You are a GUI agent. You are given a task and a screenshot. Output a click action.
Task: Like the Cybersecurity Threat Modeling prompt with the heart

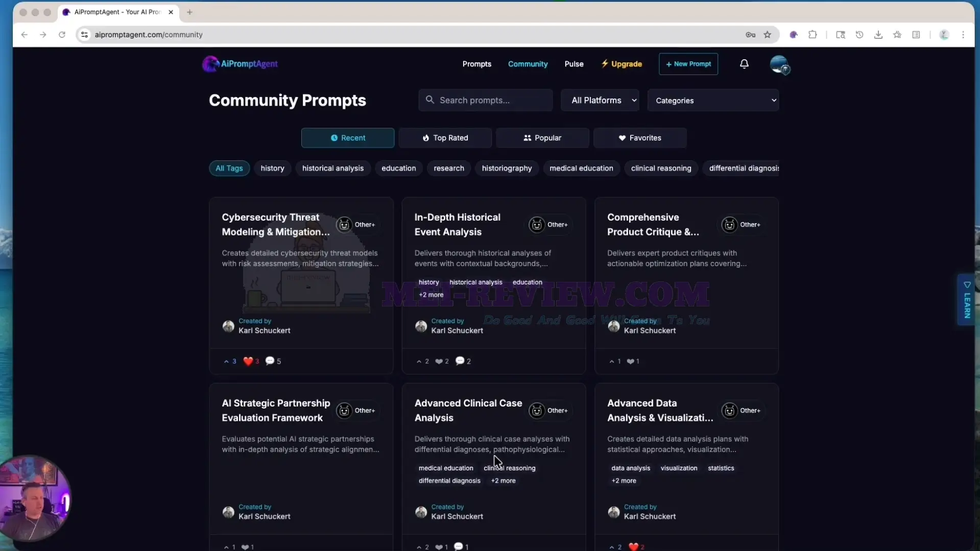coord(251,361)
